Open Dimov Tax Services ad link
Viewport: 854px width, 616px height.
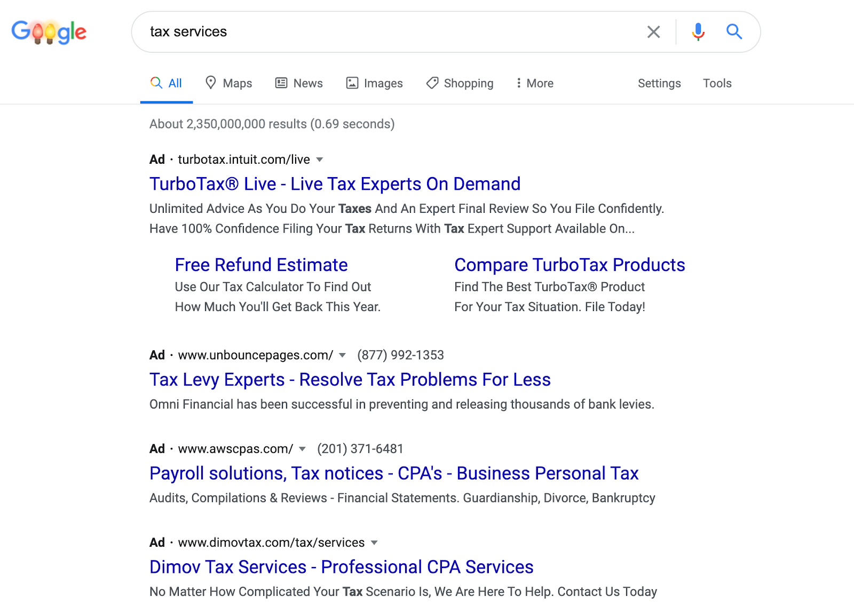(341, 566)
